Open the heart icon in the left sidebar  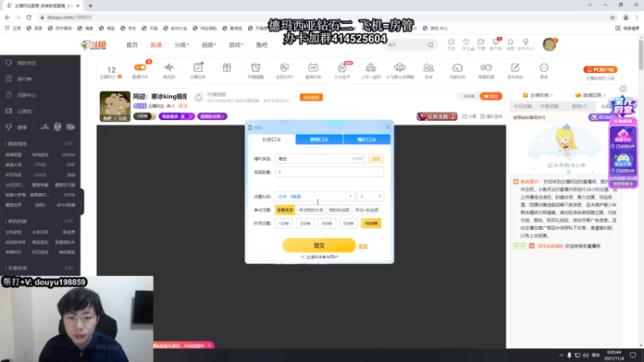9,63
